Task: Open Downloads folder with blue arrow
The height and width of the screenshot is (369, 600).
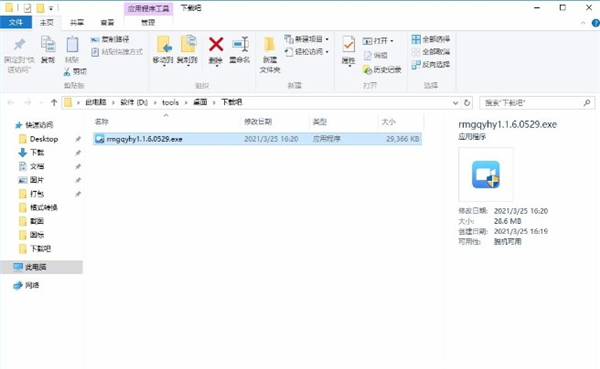Action: (31, 152)
